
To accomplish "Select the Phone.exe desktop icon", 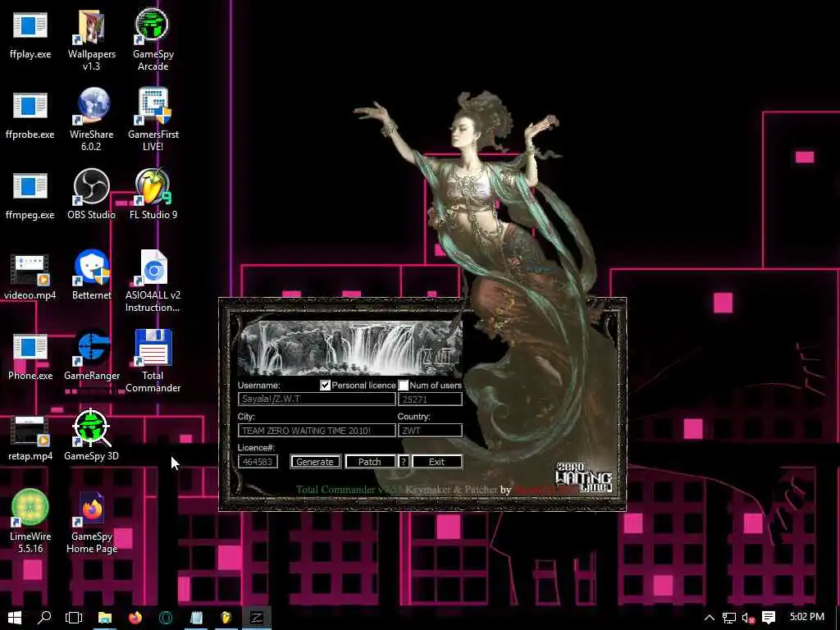I will [30, 356].
